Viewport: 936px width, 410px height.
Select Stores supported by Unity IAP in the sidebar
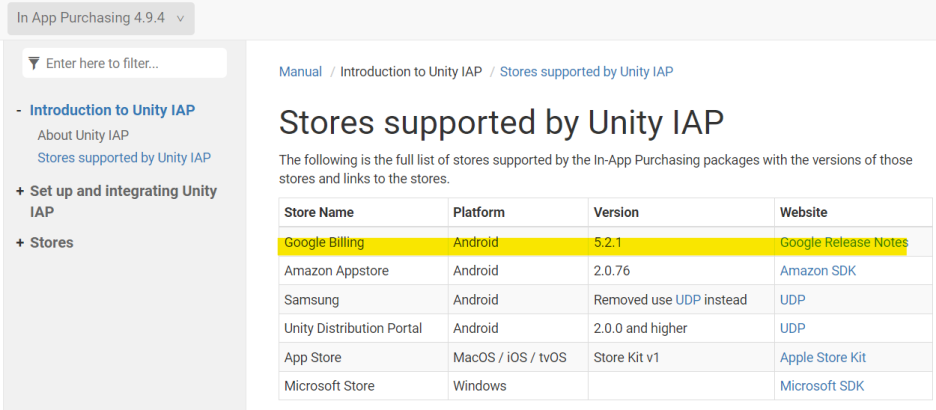[x=124, y=158]
